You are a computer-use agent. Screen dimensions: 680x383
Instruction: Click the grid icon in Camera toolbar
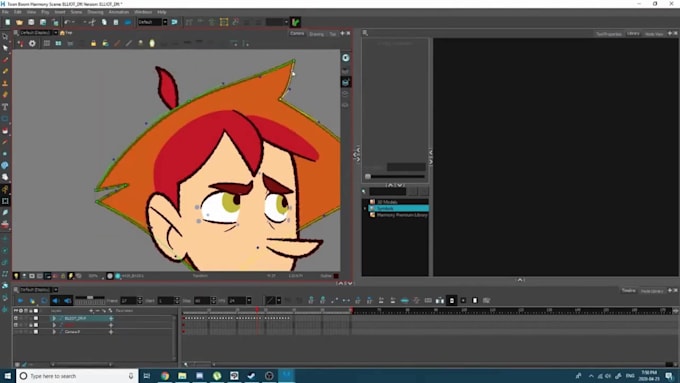click(x=46, y=43)
